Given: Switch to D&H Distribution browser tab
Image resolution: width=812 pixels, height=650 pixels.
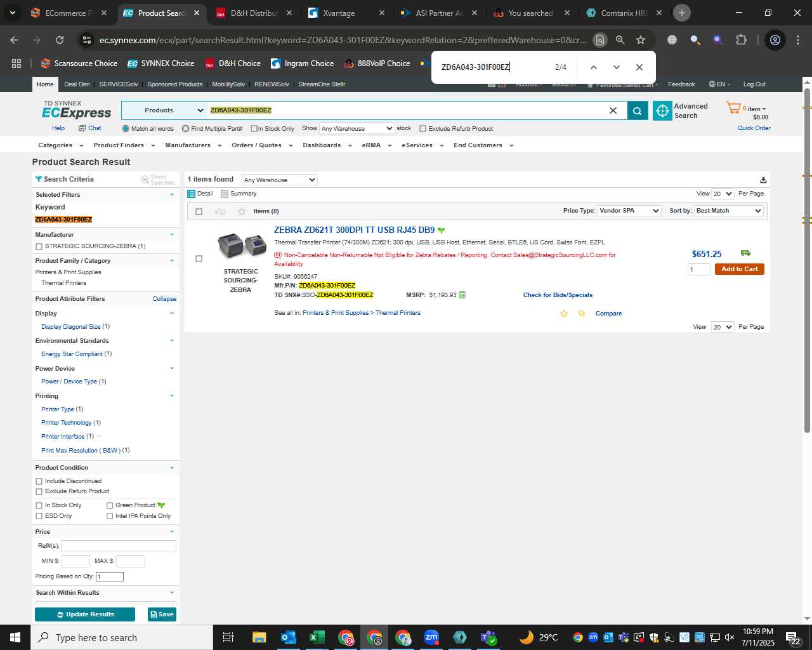Looking at the screenshot, I should [x=254, y=13].
